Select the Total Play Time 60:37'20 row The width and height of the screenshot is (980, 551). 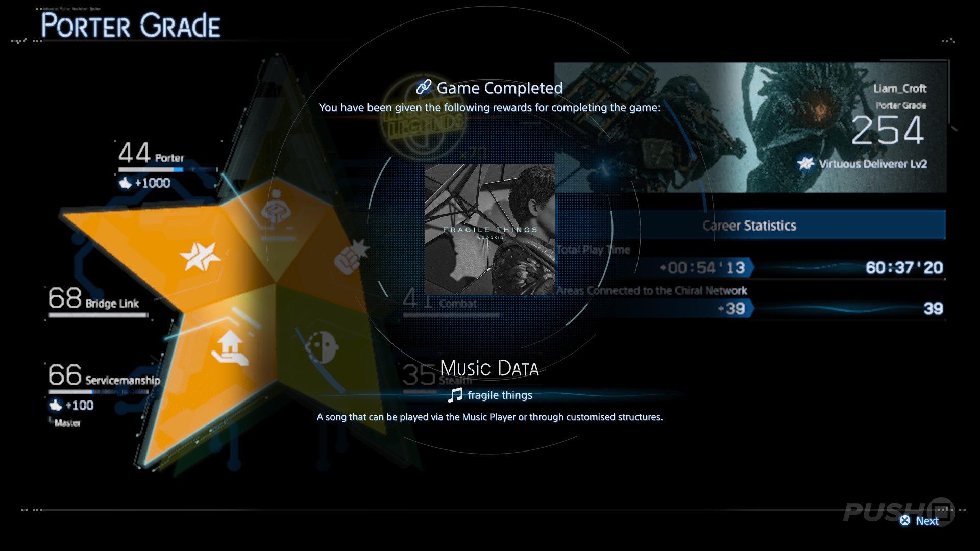click(x=903, y=268)
